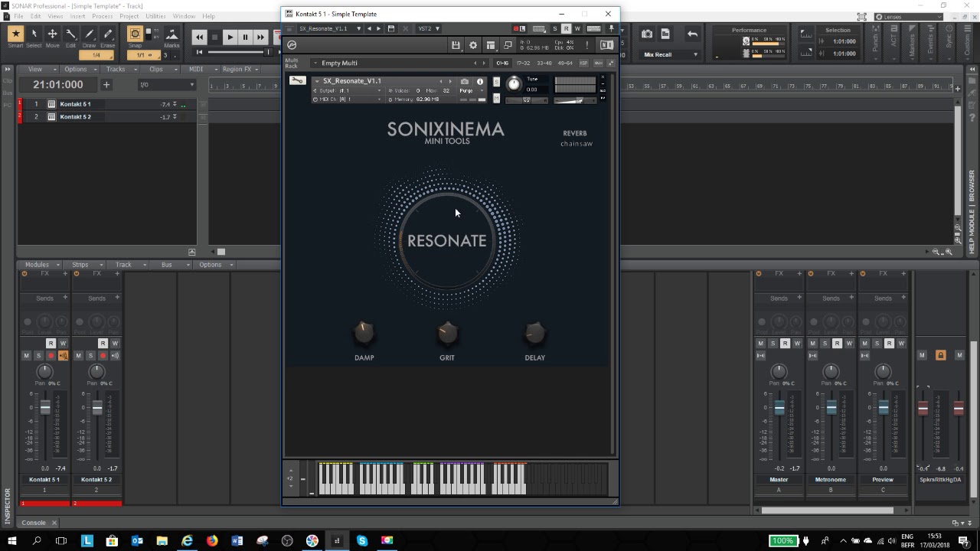Click the DAMP knob
This screenshot has width=980, height=551.
364,332
